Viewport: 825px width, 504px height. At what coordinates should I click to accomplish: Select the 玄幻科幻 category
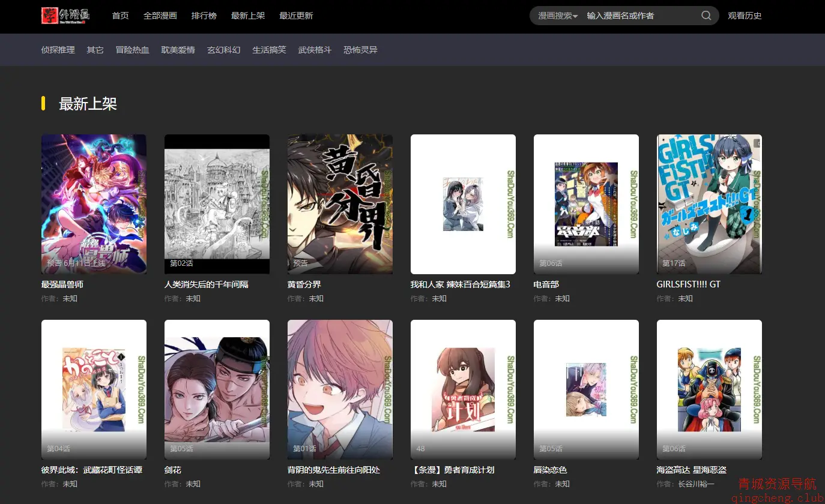click(x=223, y=50)
